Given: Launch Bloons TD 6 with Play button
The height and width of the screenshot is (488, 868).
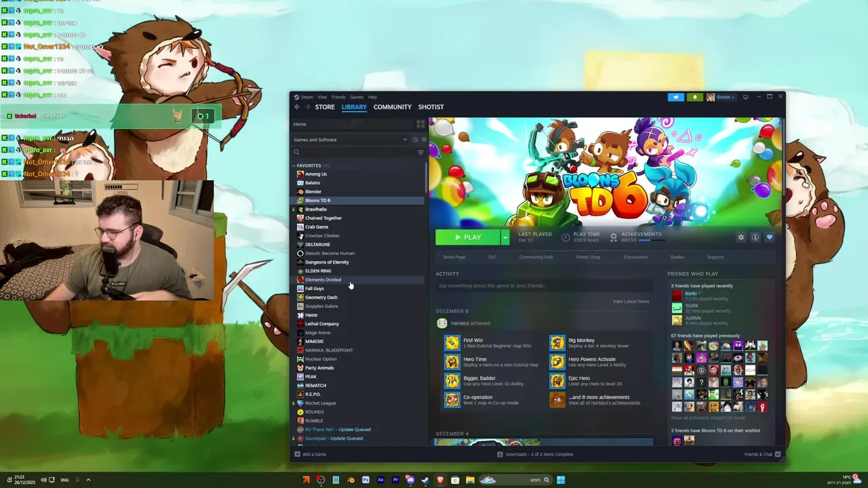Looking at the screenshot, I should point(468,237).
